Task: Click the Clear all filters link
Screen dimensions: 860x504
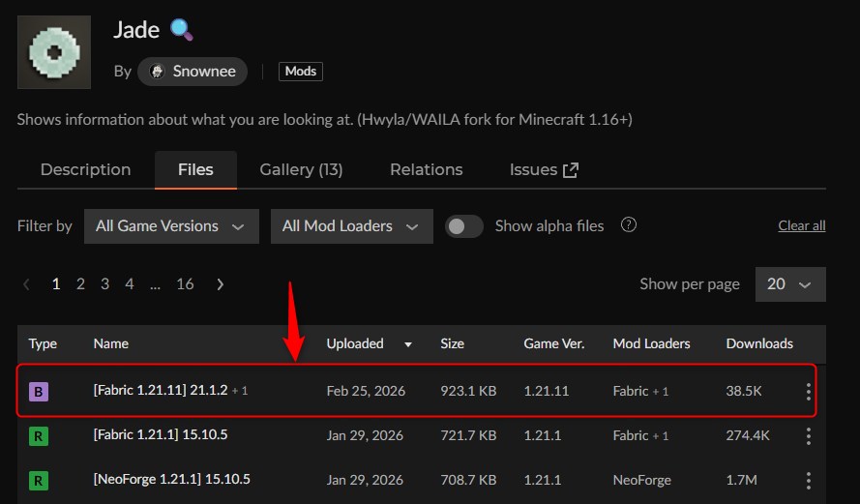Action: click(x=801, y=226)
